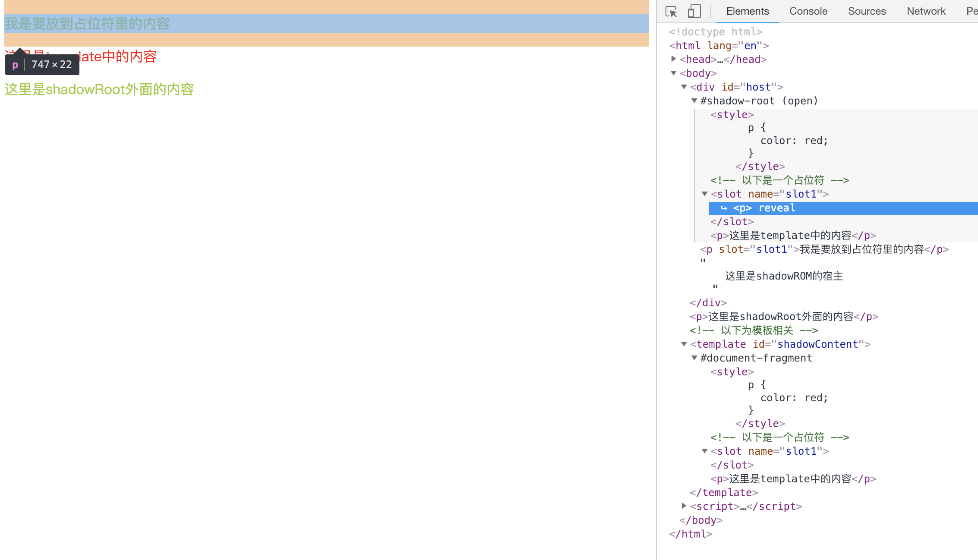Switch to the Console tab
Screen dimensions: 978x560
(x=808, y=11)
